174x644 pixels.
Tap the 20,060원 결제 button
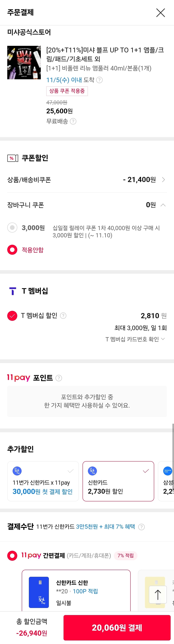[117, 628]
